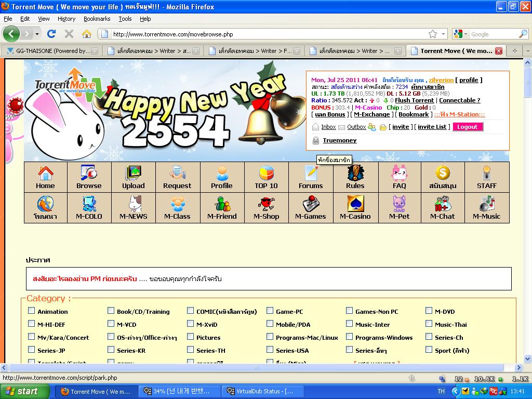Select the Music-Thai category checkbox
532x399 pixels.
coord(429,323)
